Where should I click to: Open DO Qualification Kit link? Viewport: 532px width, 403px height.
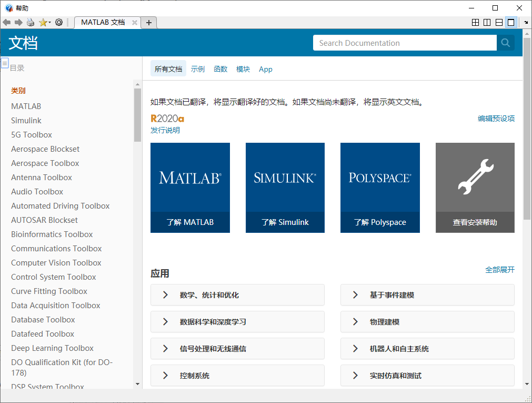click(62, 368)
